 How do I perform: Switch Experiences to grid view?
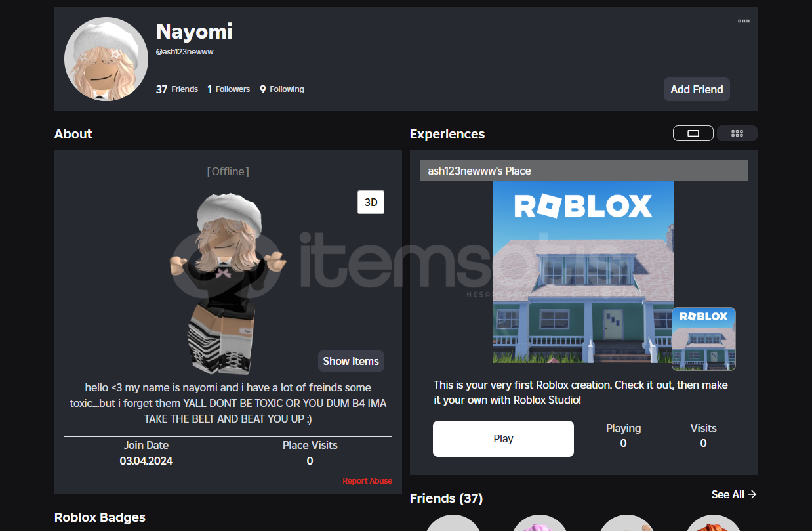[x=737, y=133]
